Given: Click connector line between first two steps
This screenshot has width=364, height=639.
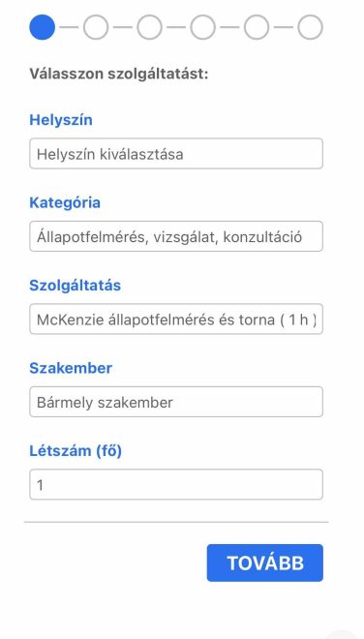Looking at the screenshot, I should tap(69, 27).
